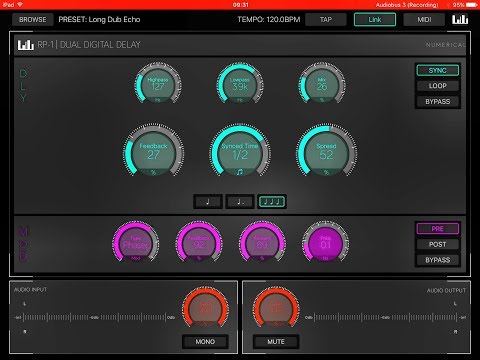Toggle the Ableton Link button
480x360 pixels.
click(x=375, y=20)
